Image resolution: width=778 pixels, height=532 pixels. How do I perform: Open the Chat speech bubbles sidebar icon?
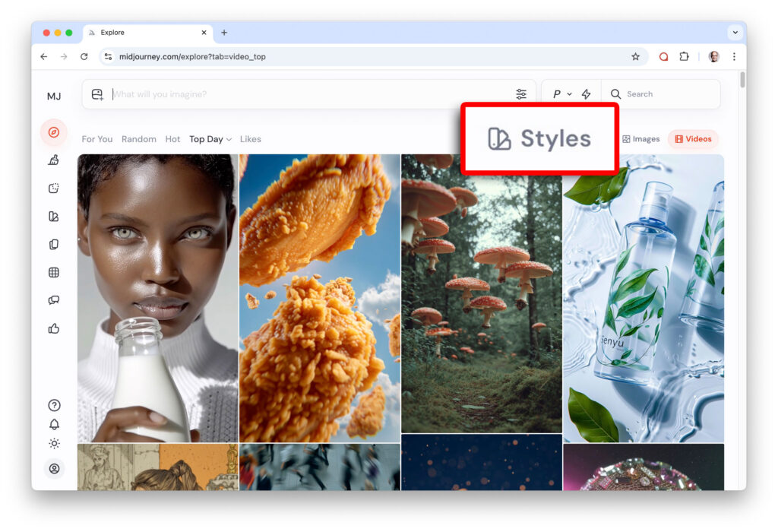(53, 300)
